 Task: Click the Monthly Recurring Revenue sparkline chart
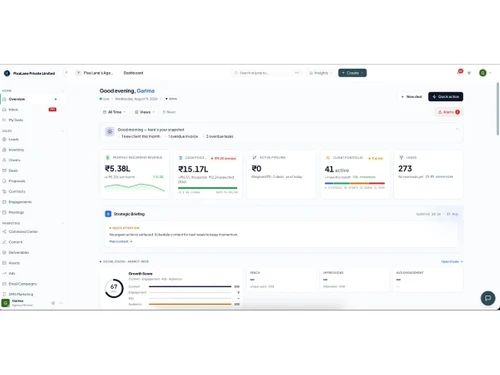point(134,187)
